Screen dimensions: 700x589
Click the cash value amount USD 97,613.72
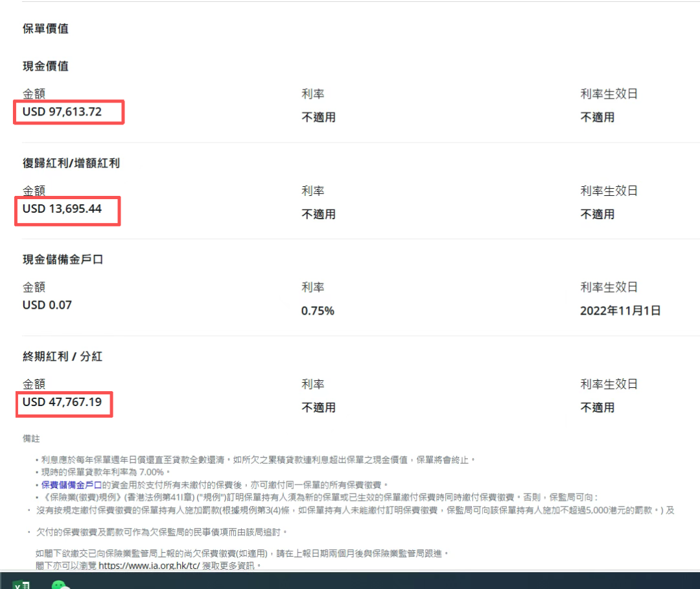click(x=62, y=112)
